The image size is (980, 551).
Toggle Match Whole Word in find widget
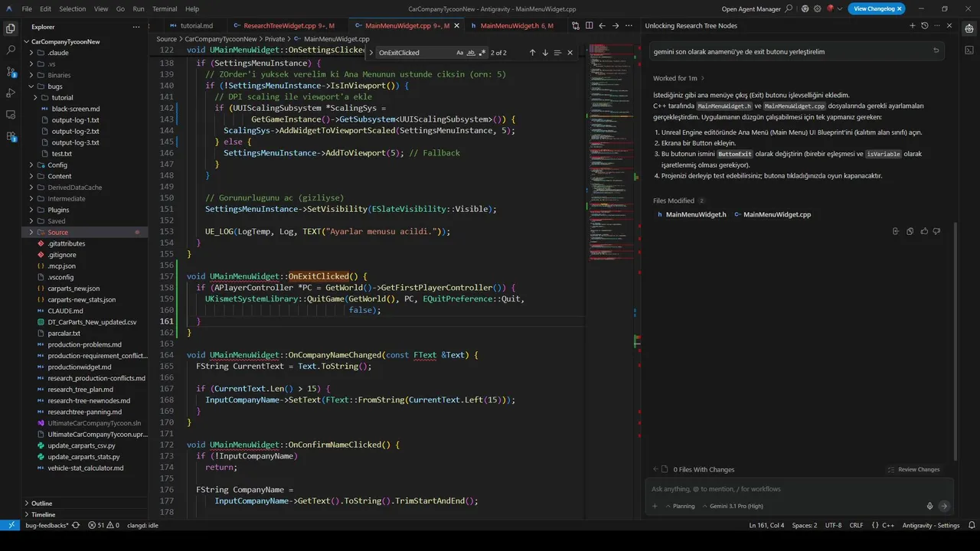click(x=471, y=53)
